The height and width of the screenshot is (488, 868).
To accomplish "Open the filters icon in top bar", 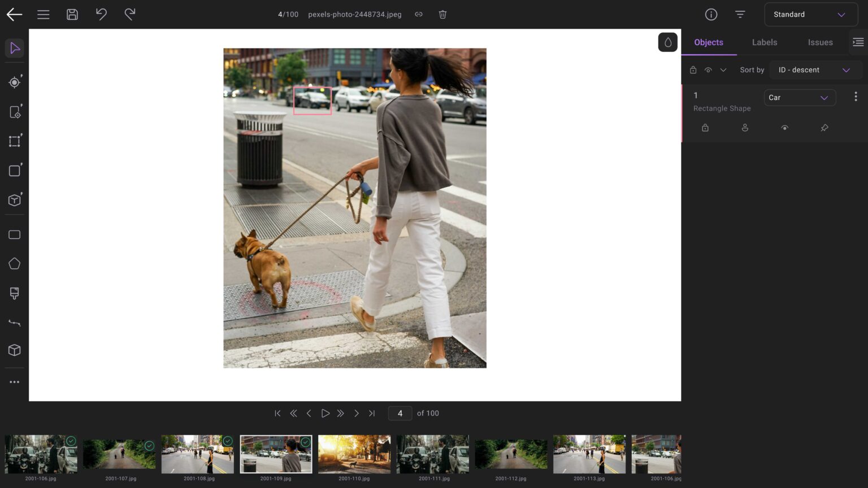I will pos(740,15).
